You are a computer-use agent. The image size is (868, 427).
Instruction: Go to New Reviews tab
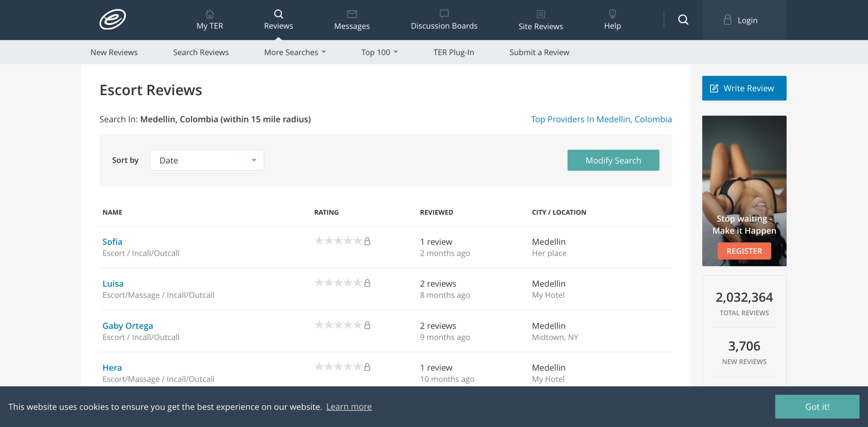click(x=114, y=52)
